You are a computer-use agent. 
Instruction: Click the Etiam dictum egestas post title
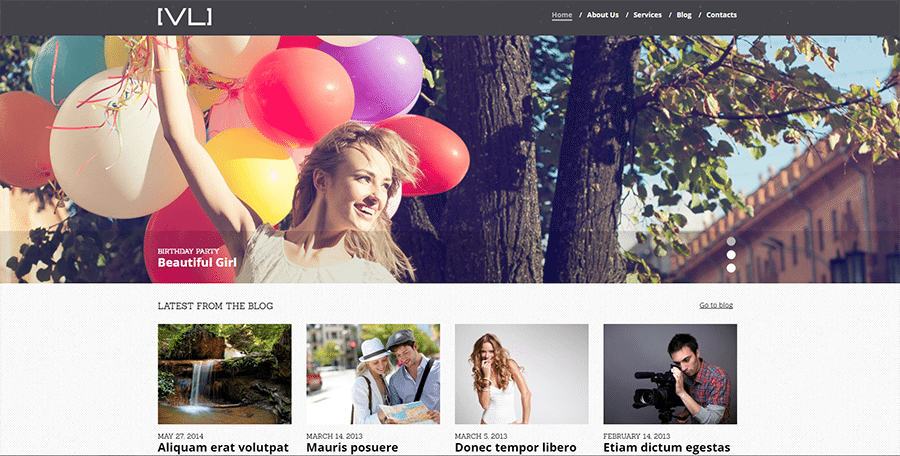coord(666,448)
